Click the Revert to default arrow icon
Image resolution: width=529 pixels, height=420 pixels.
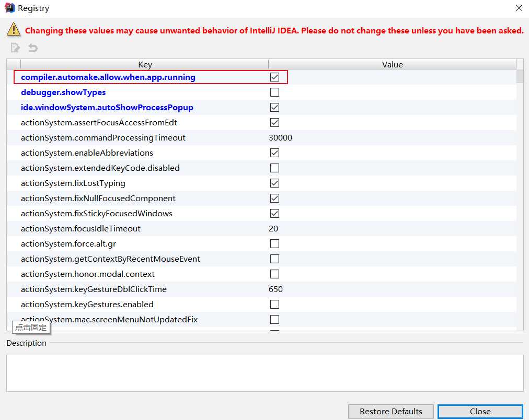(x=33, y=48)
